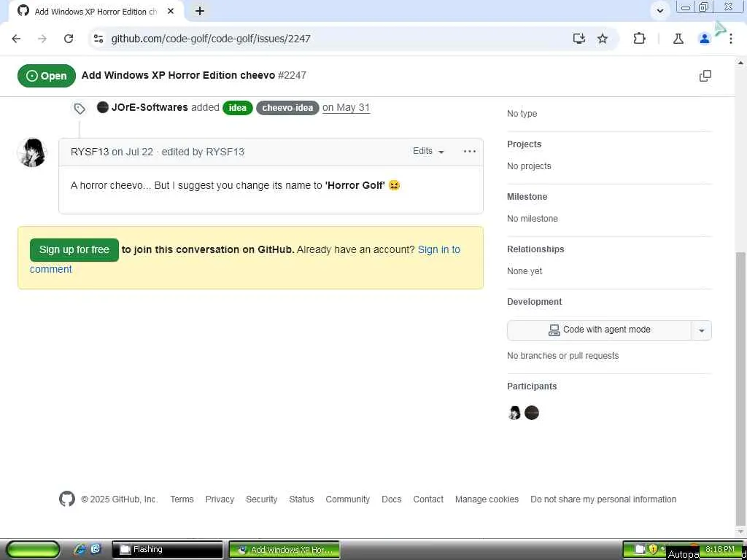Open the Status footer link
Screen dimensions: 747x560
(301, 499)
